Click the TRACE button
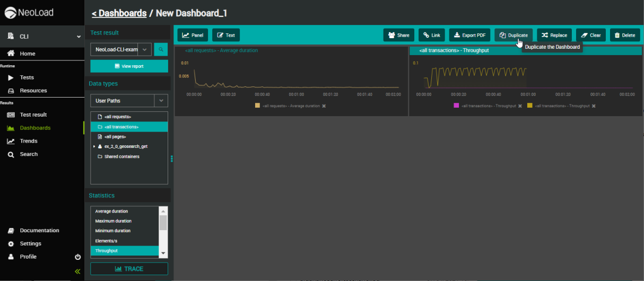644x281 pixels. 129,269
